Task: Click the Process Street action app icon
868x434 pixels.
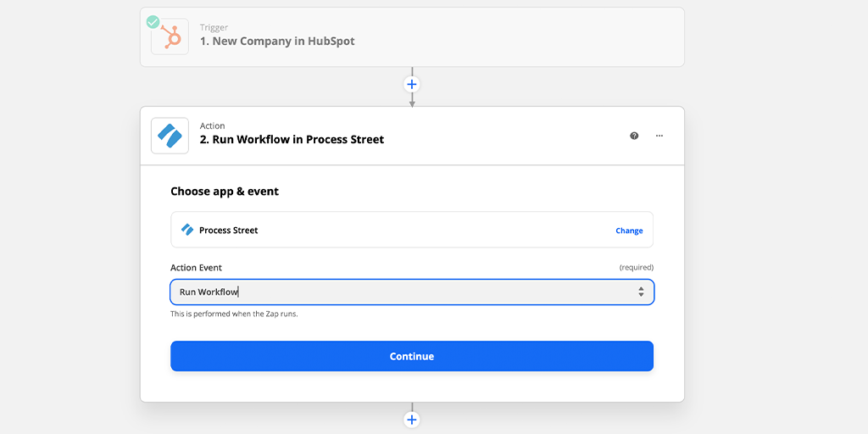Action: pos(170,136)
